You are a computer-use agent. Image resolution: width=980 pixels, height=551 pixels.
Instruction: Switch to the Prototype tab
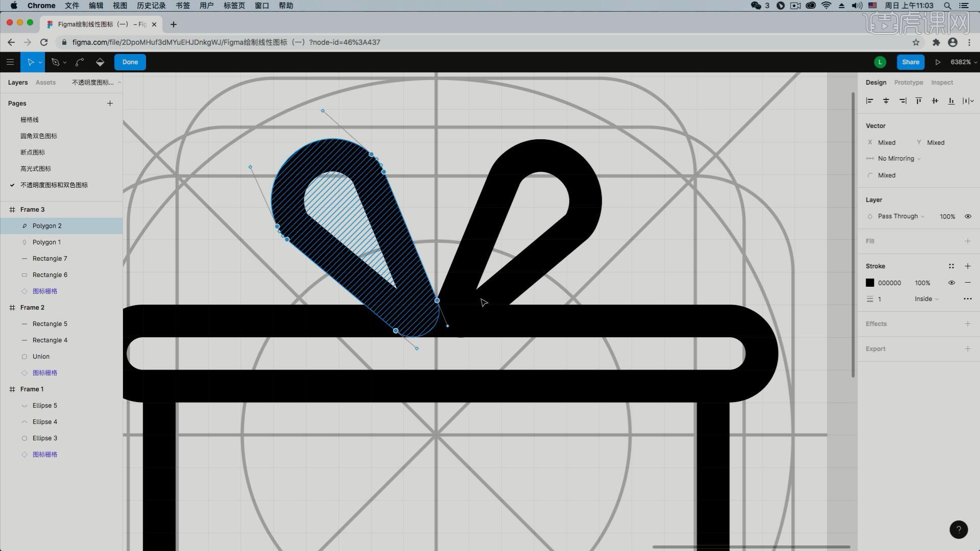pyautogui.click(x=909, y=83)
